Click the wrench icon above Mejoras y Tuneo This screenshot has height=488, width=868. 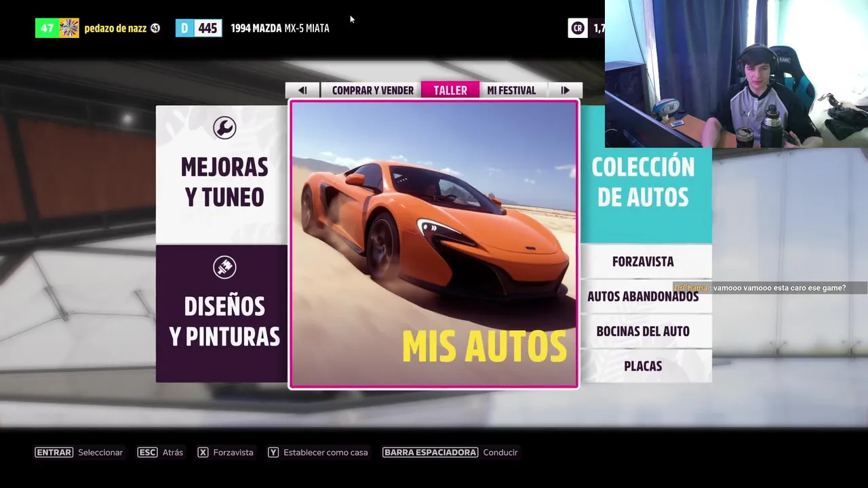(x=224, y=127)
